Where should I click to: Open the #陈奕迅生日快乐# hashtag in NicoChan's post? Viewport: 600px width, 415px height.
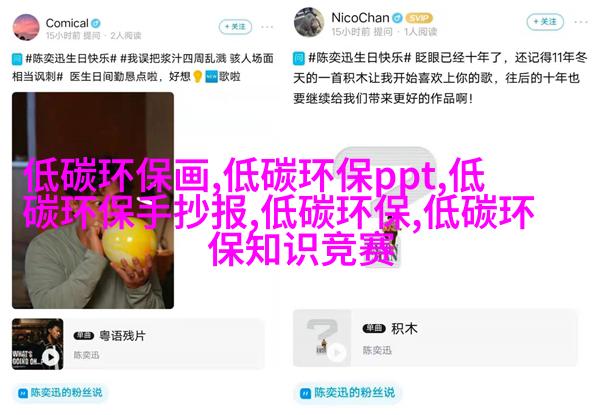[x=360, y=58]
